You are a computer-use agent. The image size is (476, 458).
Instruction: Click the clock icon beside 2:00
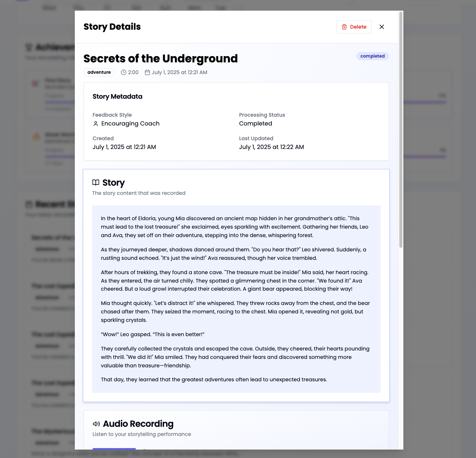pyautogui.click(x=124, y=72)
